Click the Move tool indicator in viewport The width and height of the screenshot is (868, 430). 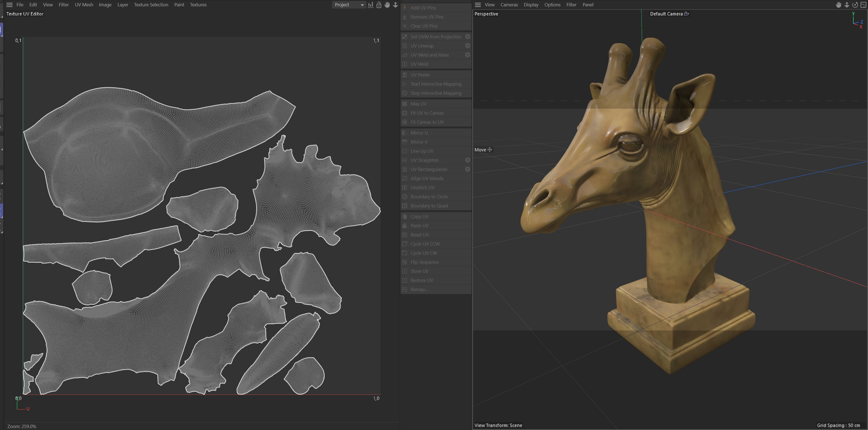[x=483, y=150]
